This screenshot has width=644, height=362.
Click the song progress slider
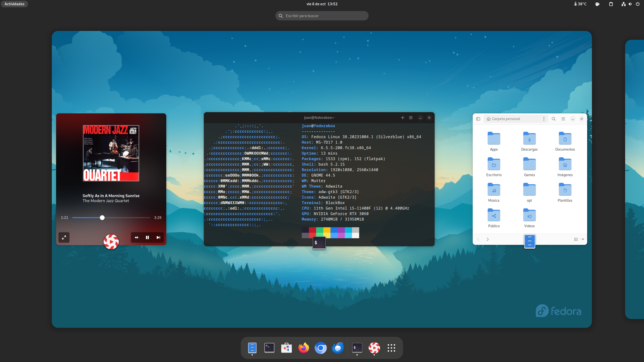(x=111, y=218)
